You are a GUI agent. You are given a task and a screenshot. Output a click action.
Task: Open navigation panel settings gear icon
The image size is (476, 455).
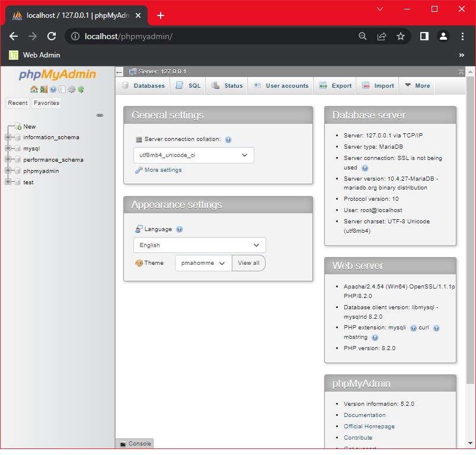(71, 89)
